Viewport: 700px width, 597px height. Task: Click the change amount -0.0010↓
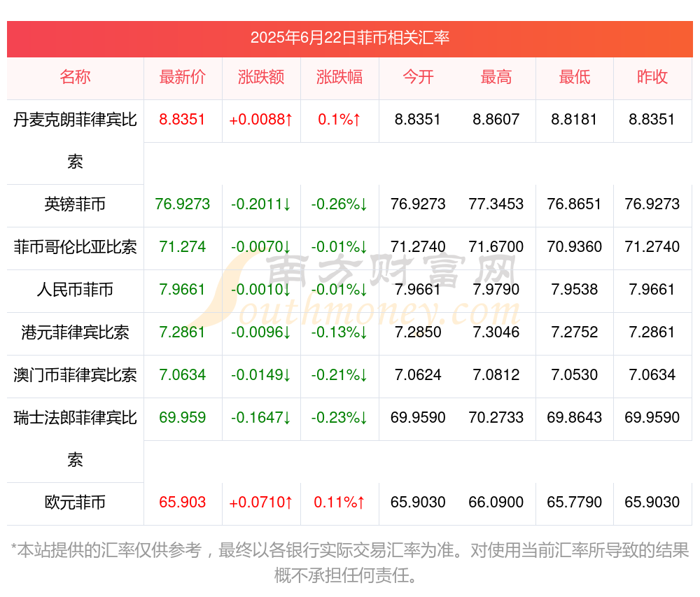[261, 289]
